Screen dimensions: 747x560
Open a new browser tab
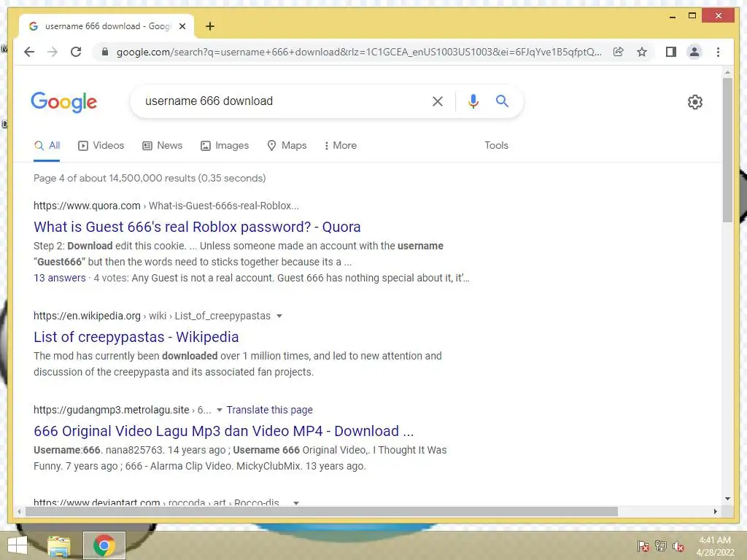tap(209, 26)
